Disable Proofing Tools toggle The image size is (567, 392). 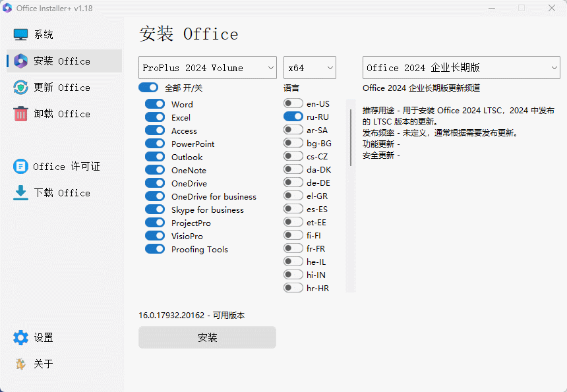155,249
